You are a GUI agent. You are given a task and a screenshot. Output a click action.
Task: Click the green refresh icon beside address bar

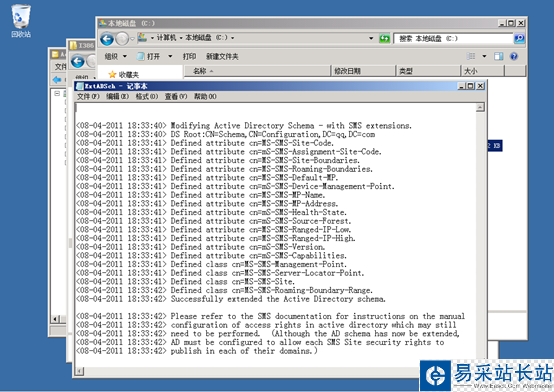click(384, 38)
